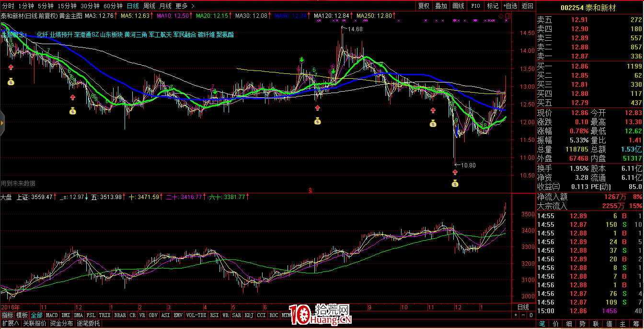Viewport: 644px width, 329px height.
Task: Click the split-panel icon above the price axis
Action: click(507, 16)
